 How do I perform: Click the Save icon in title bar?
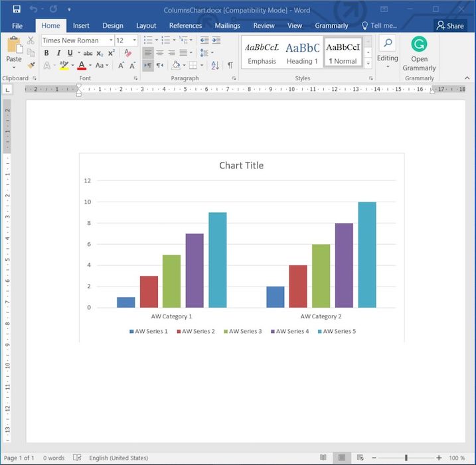[x=16, y=9]
